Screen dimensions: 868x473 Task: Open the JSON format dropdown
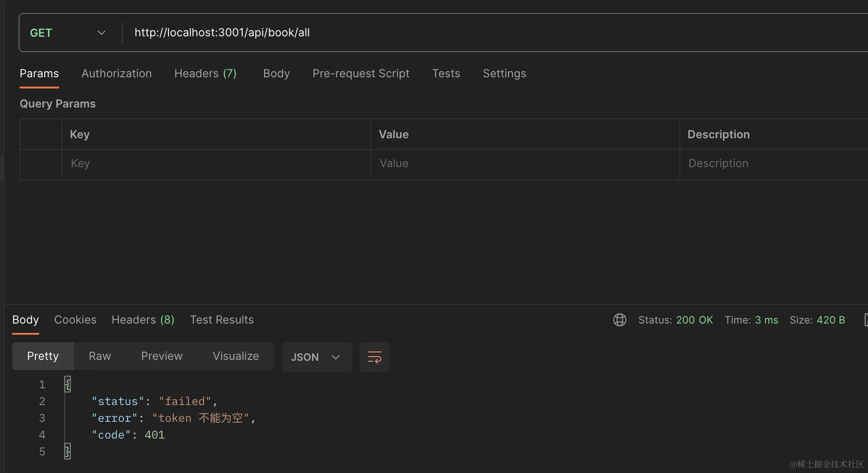pos(317,357)
